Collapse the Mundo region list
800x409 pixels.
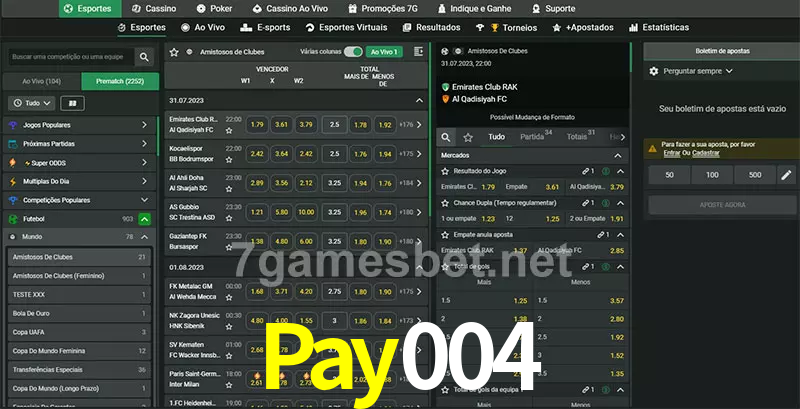[x=144, y=237]
